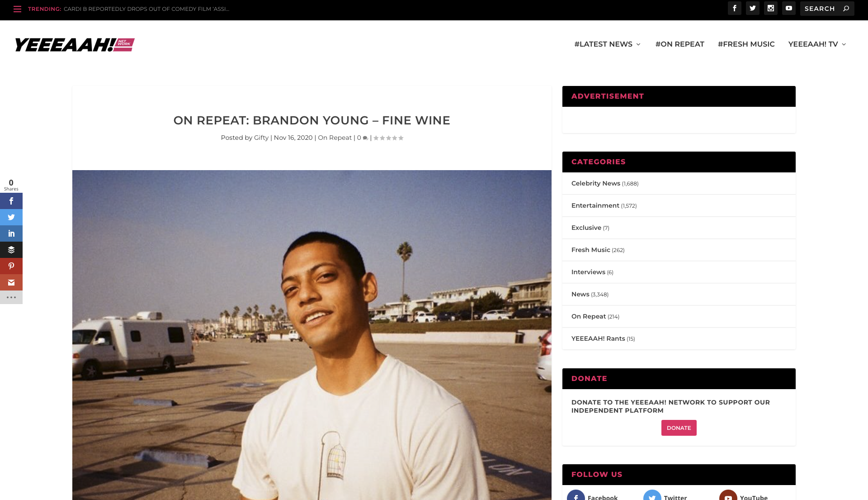Show more share options (three dots)
The width and height of the screenshot is (868, 500).
coord(11,297)
